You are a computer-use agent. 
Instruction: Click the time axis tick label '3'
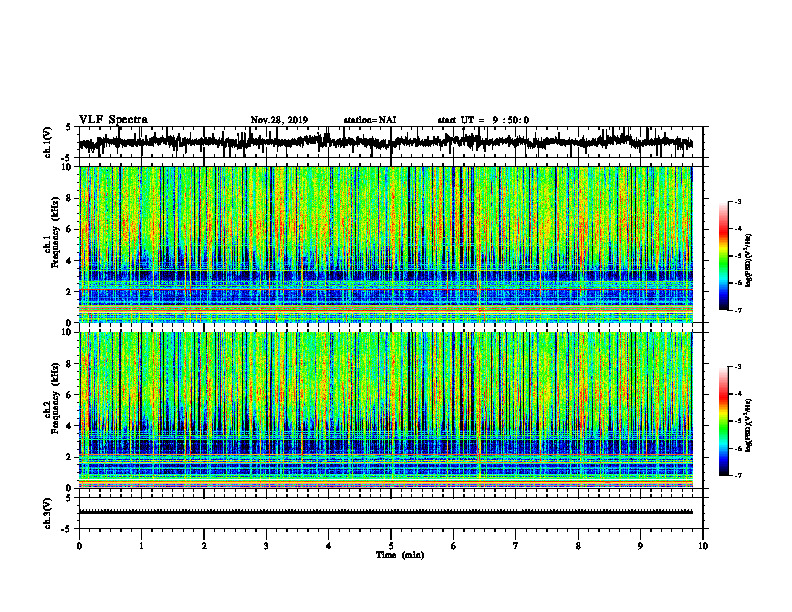point(266,546)
